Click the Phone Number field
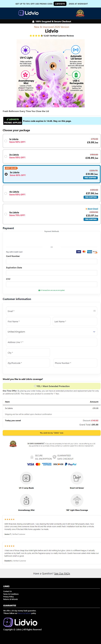 (75, 363)
